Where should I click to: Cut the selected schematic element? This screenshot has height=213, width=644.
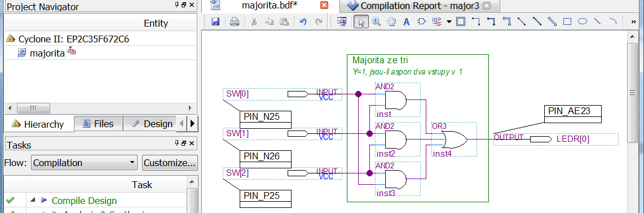[x=254, y=22]
